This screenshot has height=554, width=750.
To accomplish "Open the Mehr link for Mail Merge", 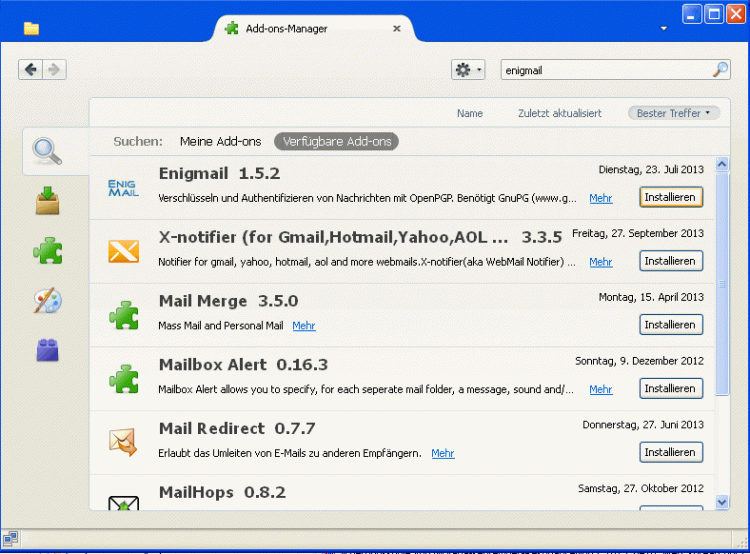I will pyautogui.click(x=304, y=326).
